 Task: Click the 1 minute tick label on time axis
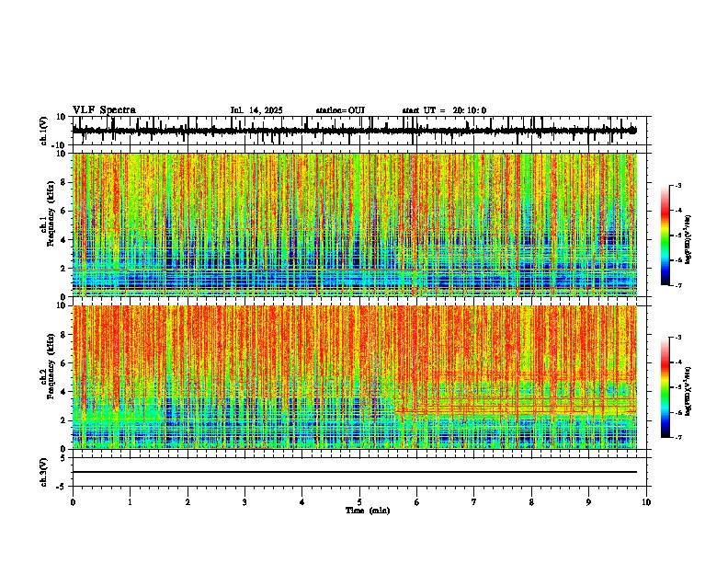(x=130, y=502)
